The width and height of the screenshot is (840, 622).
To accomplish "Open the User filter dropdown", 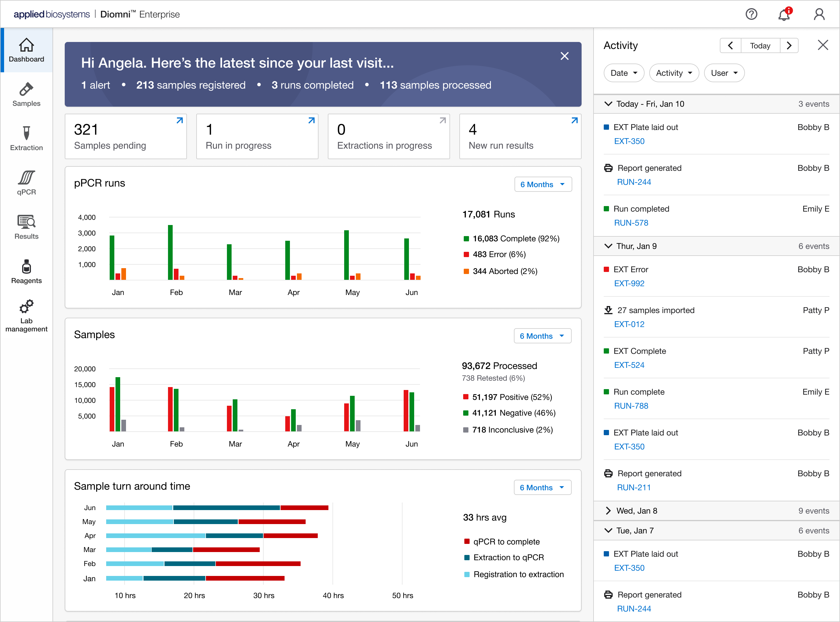I will click(724, 73).
